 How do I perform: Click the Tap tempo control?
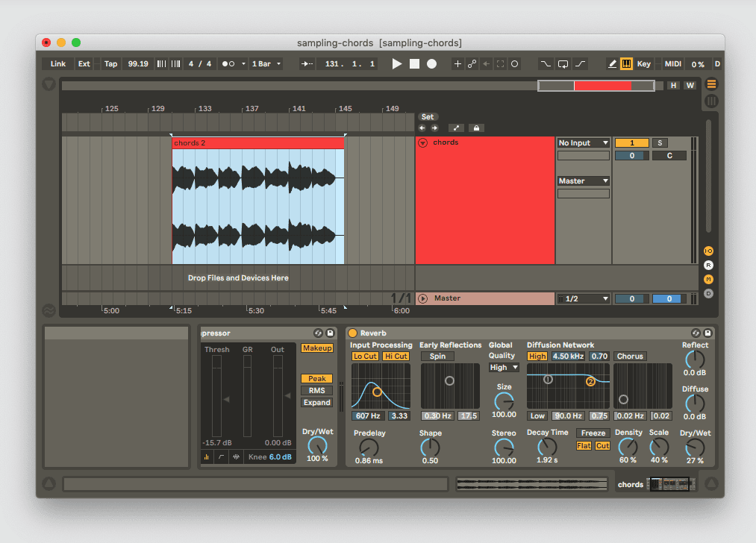[110, 63]
